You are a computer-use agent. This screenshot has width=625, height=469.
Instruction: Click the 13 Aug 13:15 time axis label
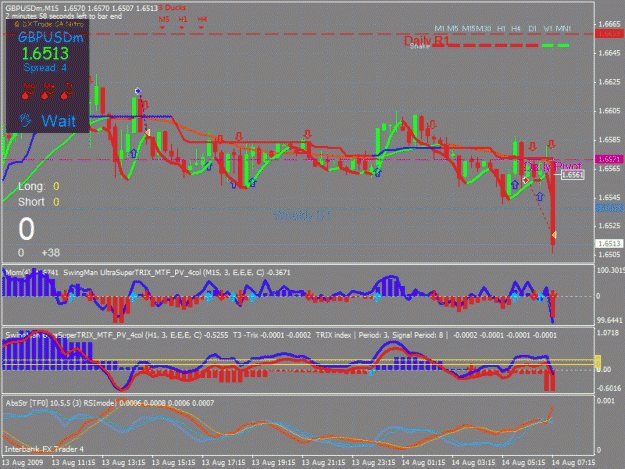coord(123,463)
